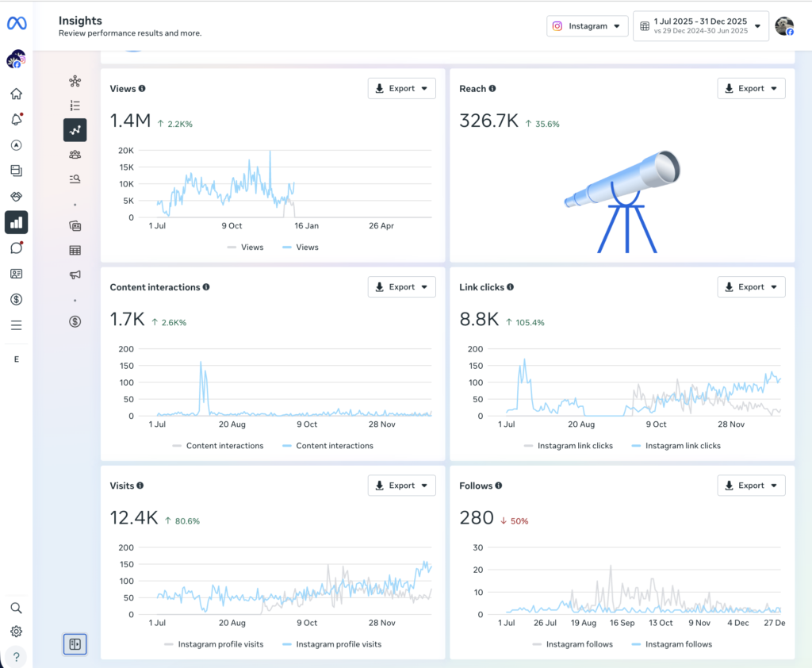Open the Inbox chat bubble icon

tap(16, 248)
